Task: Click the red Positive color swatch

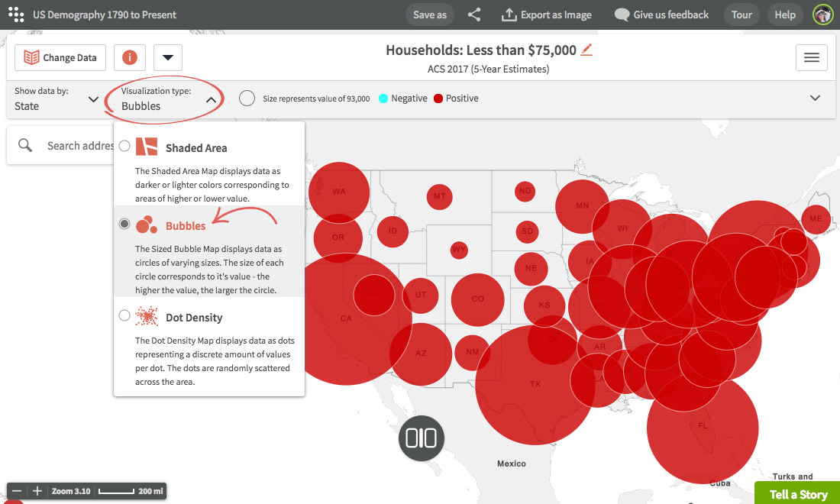Action: (x=438, y=99)
